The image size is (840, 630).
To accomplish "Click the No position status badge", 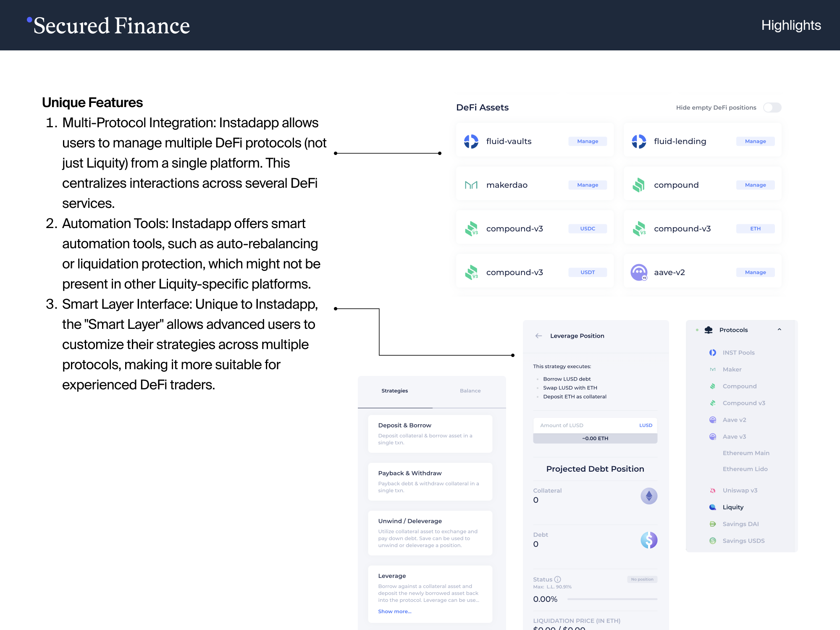I will pyautogui.click(x=642, y=580).
